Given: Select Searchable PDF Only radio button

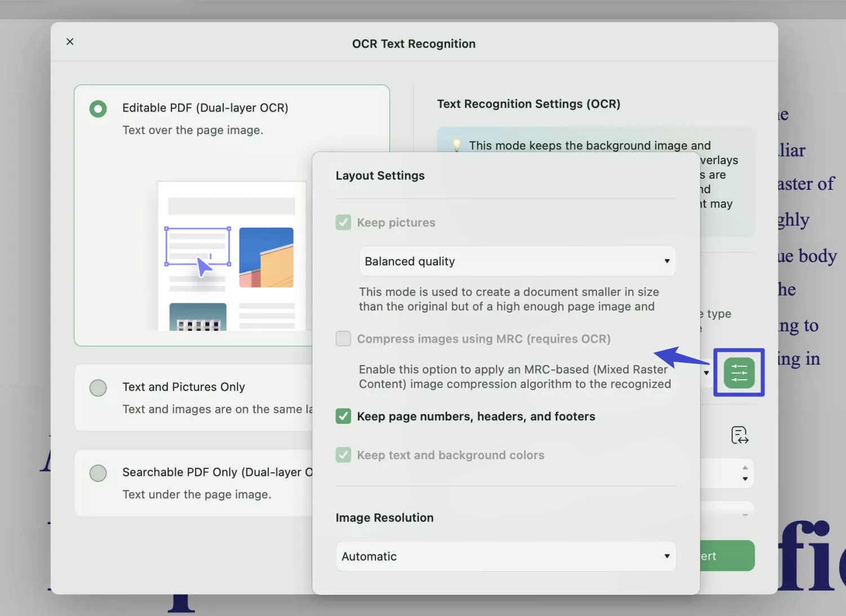Looking at the screenshot, I should [x=98, y=473].
